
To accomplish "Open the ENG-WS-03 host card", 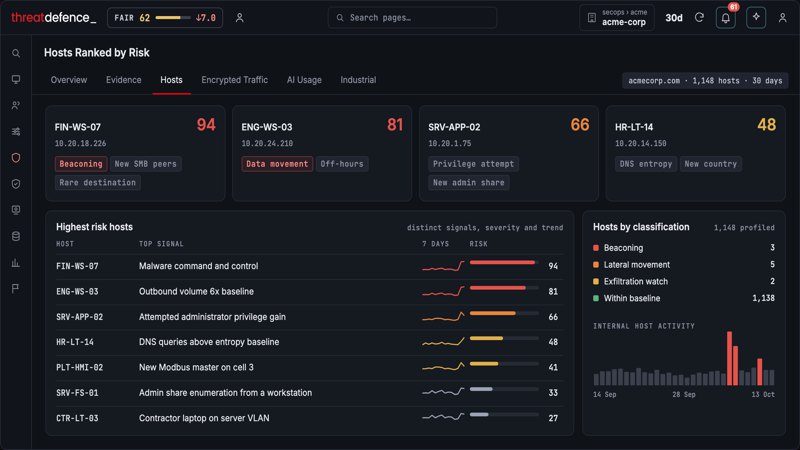I will coord(322,154).
